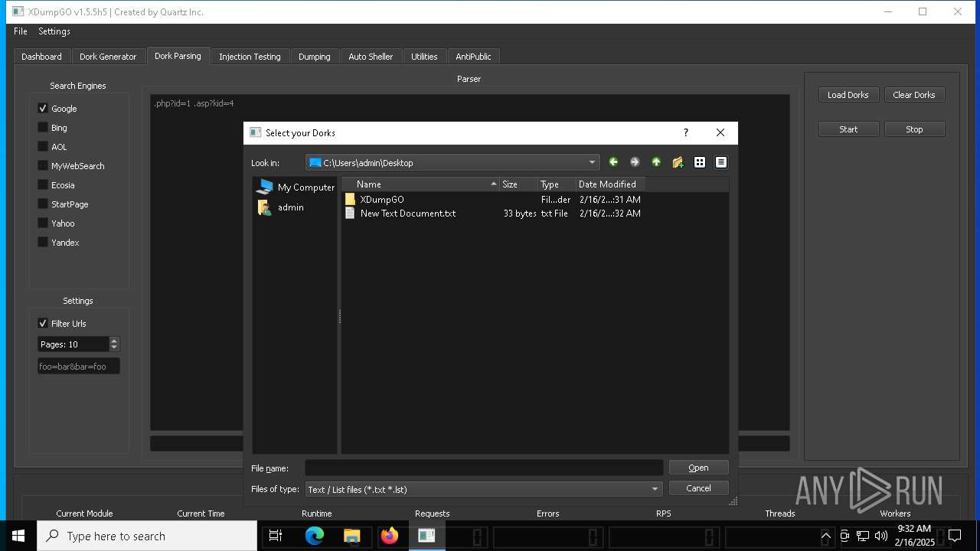The height and width of the screenshot is (551, 980).
Task: Create new folder icon
Action: pos(678,162)
